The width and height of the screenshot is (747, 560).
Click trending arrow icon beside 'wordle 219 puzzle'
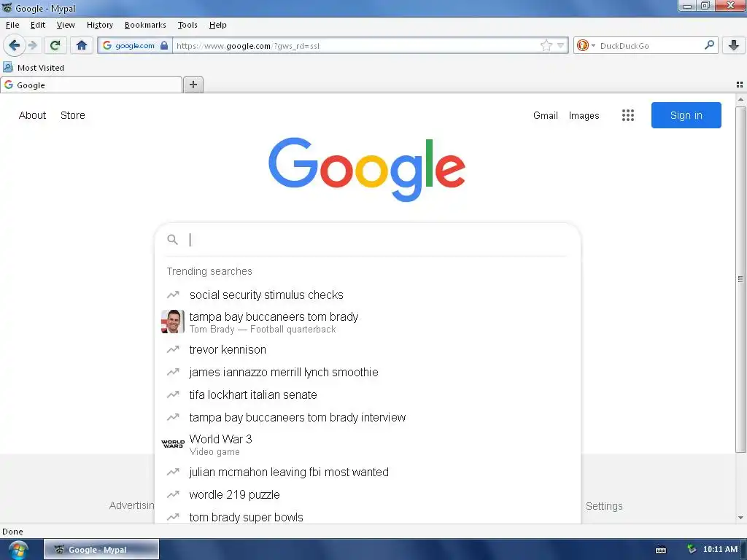pos(172,495)
